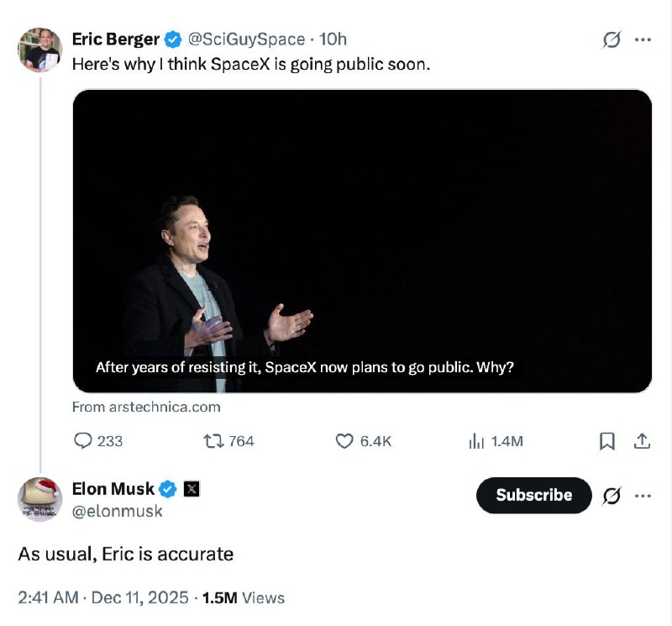Screen dimensions: 672x626
Task: Click the X affiliate badge beside Elon Musk
Action: pyautogui.click(x=192, y=489)
